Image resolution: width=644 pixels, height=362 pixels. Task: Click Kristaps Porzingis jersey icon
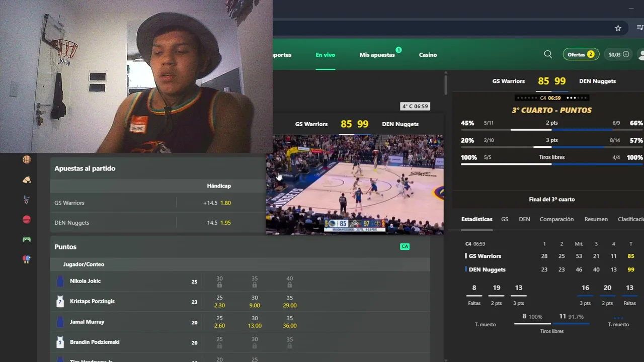60,301
